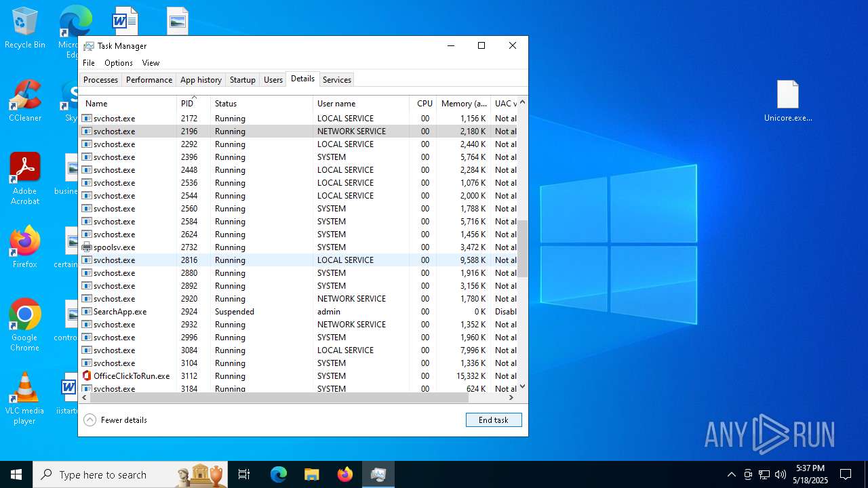Click the Windows Start button
868x488 pixels.
tap(16, 474)
